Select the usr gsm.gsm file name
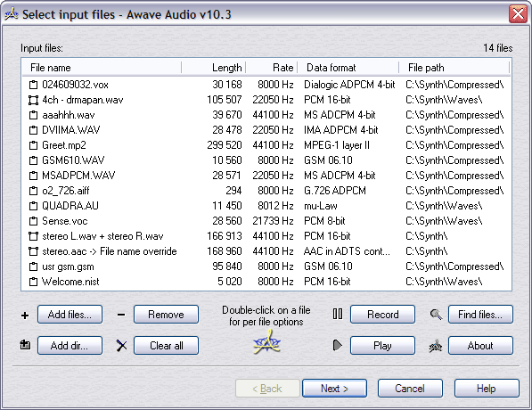Image resolution: width=532 pixels, height=410 pixels. pyautogui.click(x=68, y=266)
